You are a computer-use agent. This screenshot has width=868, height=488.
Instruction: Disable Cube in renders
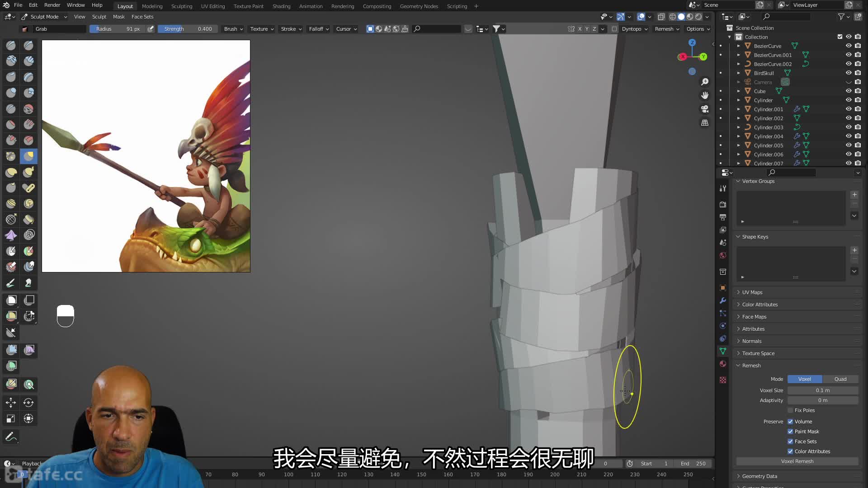(858, 91)
